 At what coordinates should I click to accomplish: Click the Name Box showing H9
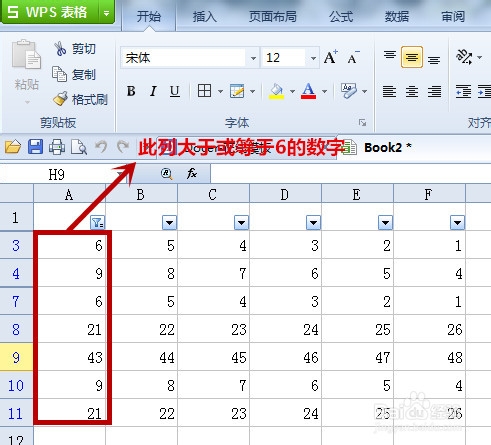tap(57, 174)
